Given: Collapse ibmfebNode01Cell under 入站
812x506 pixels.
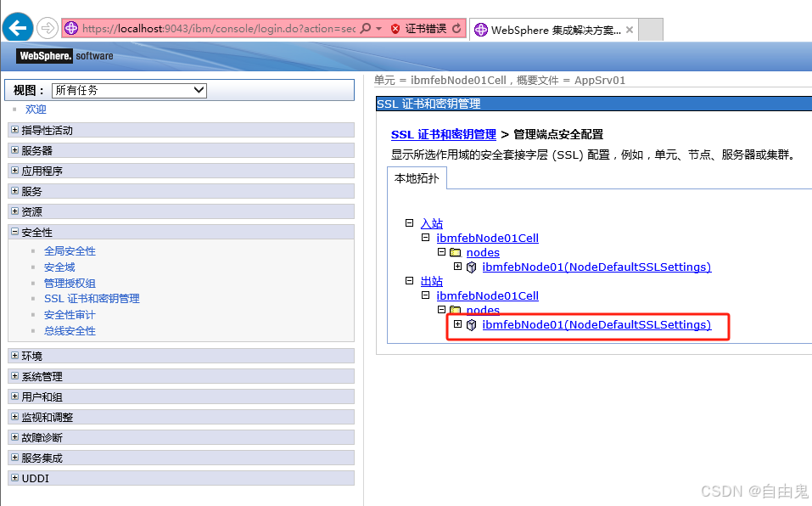Looking at the screenshot, I should pyautogui.click(x=425, y=237).
